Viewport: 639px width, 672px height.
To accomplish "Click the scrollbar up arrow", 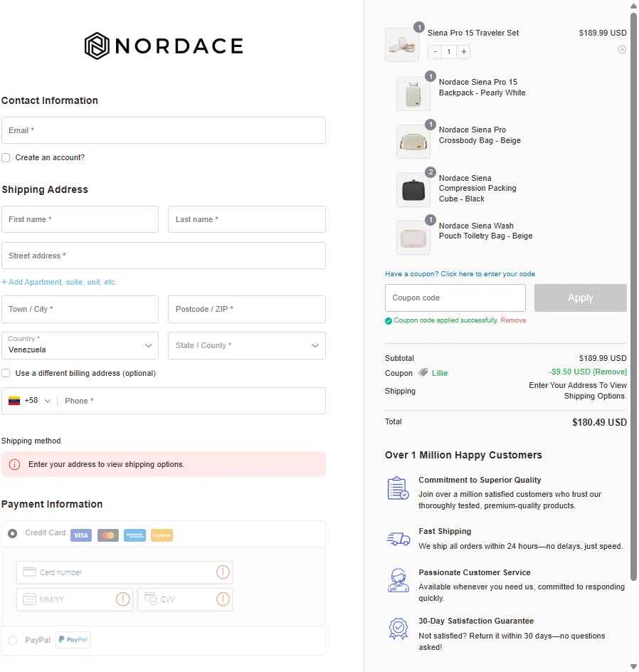I will coord(633,6).
